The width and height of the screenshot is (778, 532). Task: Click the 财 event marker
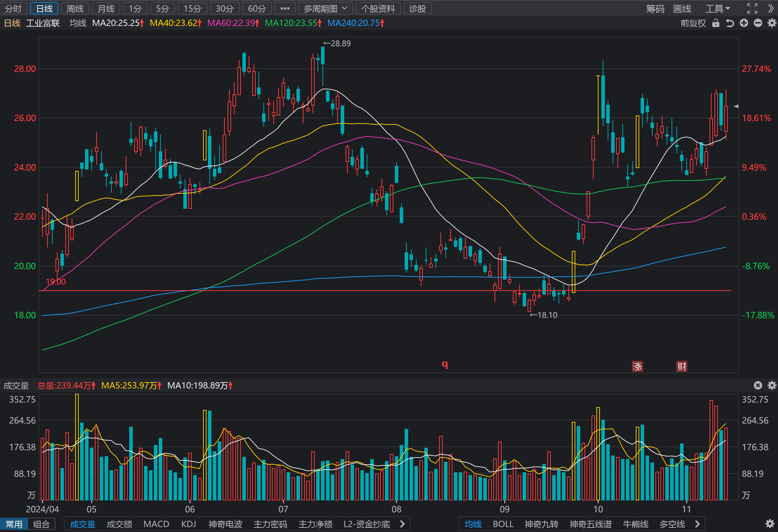682,366
